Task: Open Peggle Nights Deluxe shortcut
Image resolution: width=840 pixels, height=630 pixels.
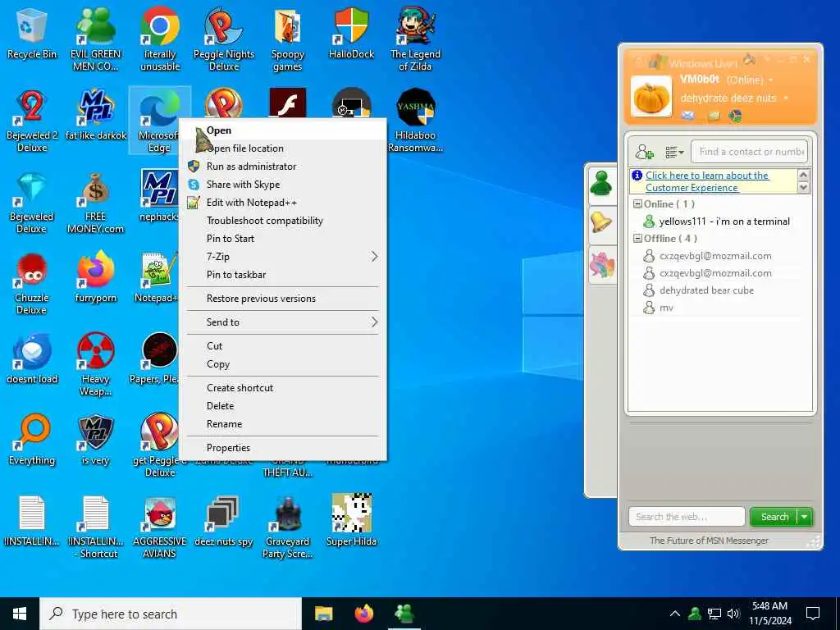Action: (223, 39)
